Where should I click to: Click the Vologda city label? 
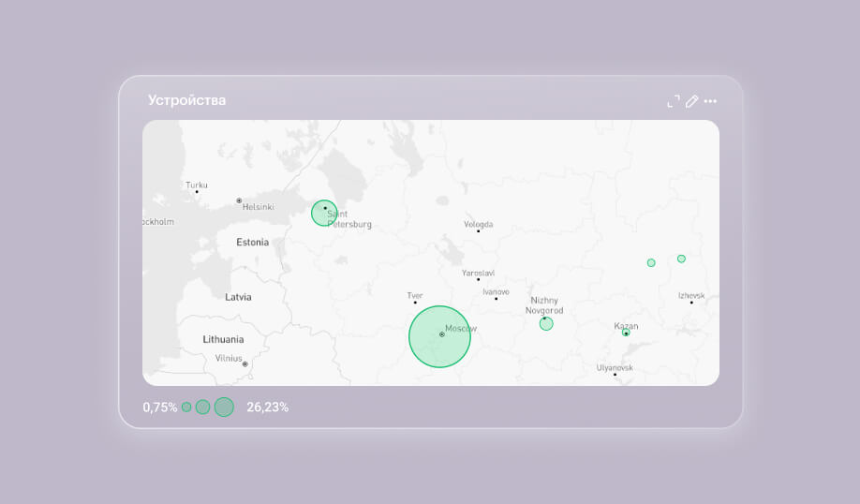coord(478,225)
